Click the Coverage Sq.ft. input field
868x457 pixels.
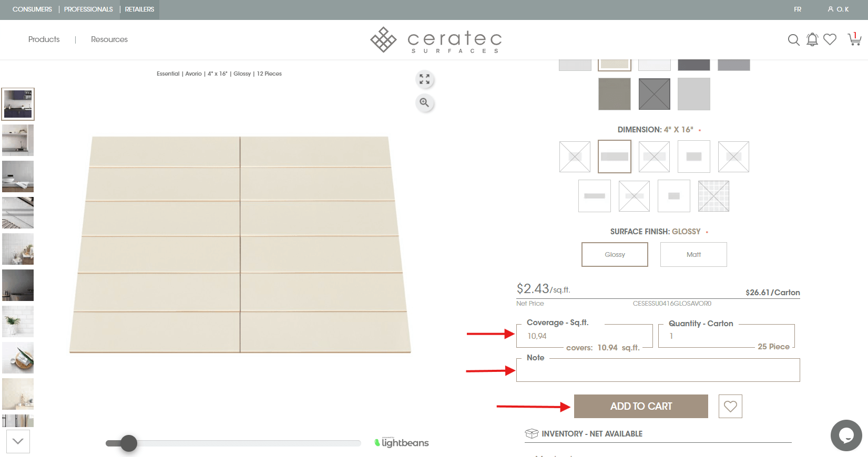[x=584, y=336]
